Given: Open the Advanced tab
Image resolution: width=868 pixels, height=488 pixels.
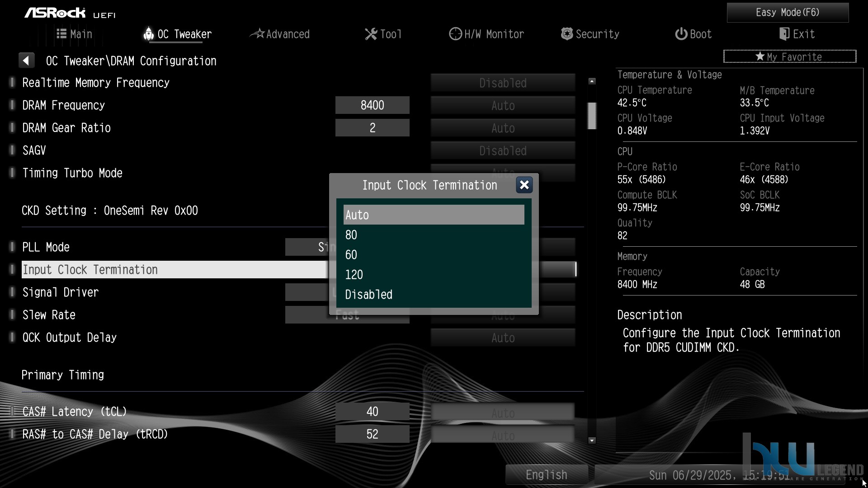Looking at the screenshot, I should pos(280,34).
